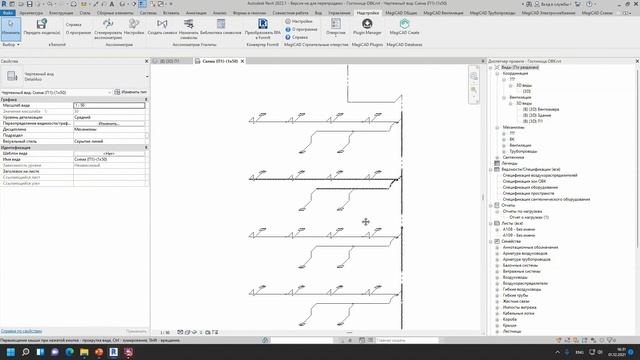Screen dimensions: 640x360
Task: Click Изменить тип (Edit Type) button
Action: tap(131, 92)
